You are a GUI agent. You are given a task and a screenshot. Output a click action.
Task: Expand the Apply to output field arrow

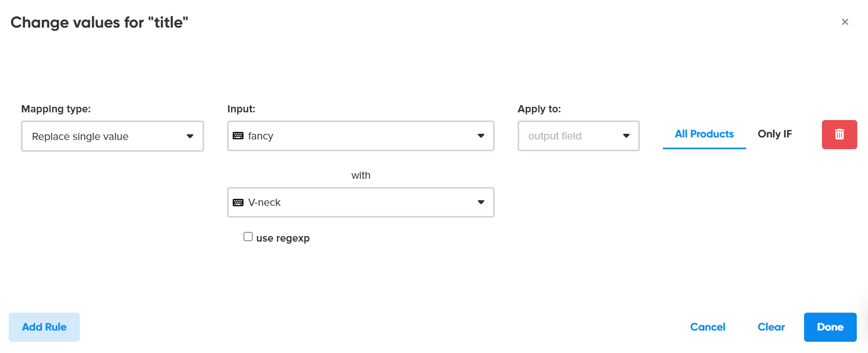coord(626,136)
